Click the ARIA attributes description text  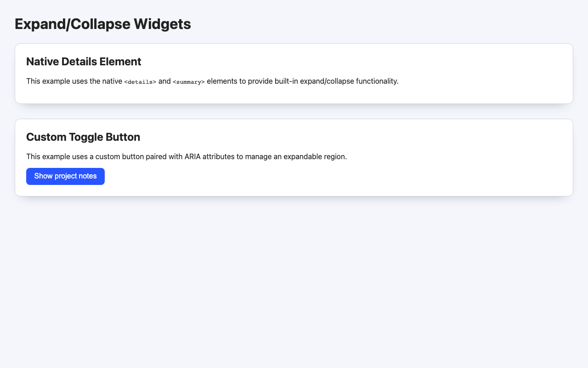(x=187, y=156)
